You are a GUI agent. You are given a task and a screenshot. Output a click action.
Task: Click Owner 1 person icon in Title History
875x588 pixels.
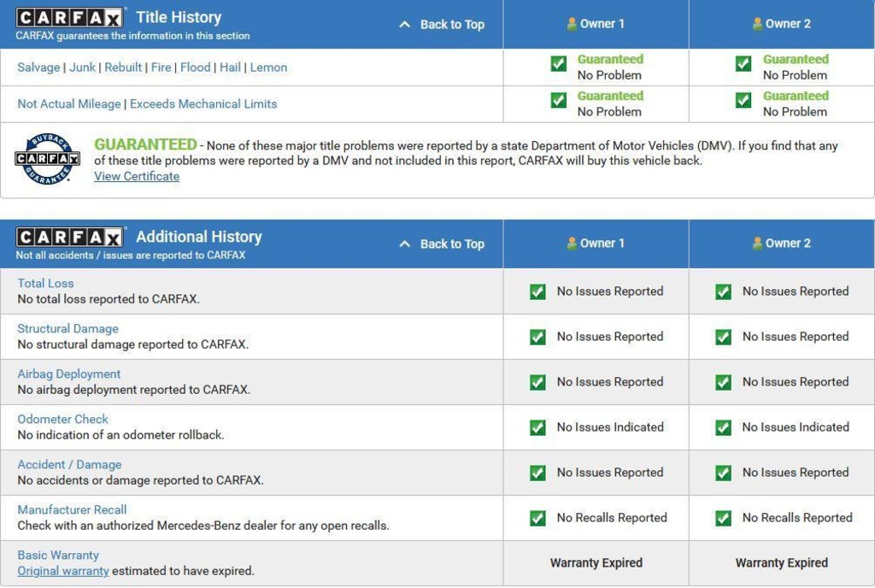click(572, 24)
